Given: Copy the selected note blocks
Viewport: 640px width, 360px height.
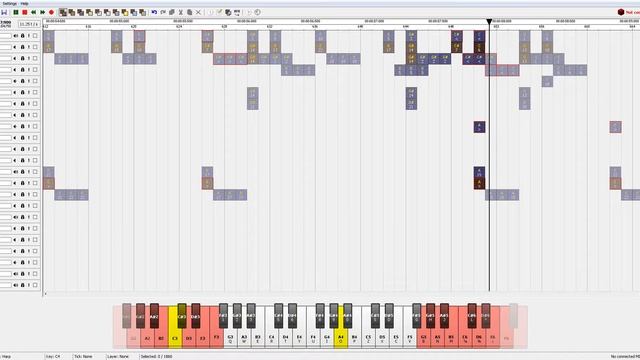Looking at the screenshot, I should [x=172, y=12].
